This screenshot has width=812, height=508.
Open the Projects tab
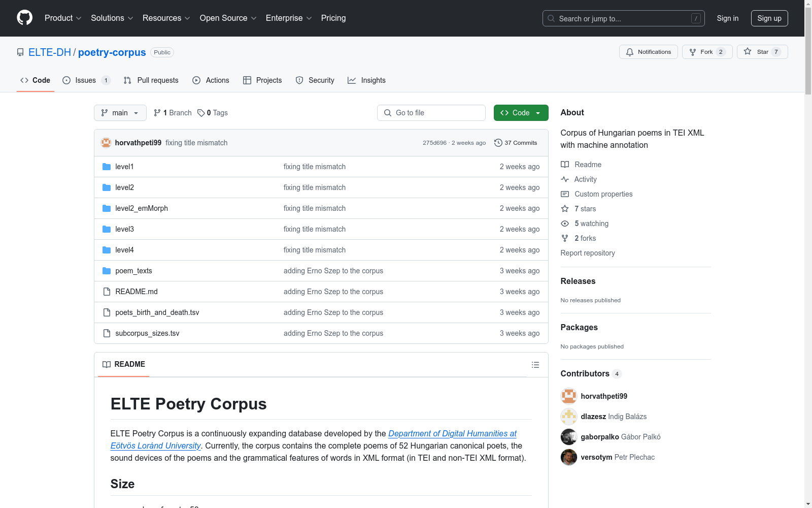(262, 80)
